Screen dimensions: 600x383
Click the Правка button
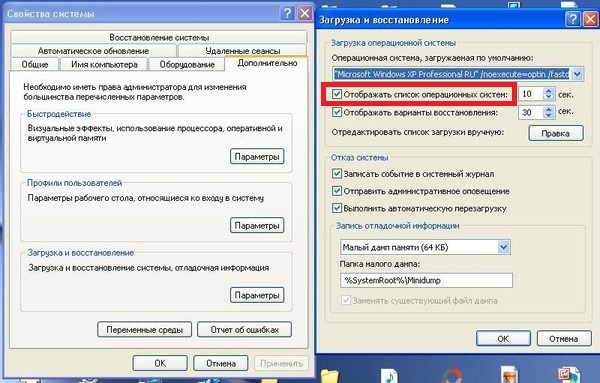click(556, 133)
